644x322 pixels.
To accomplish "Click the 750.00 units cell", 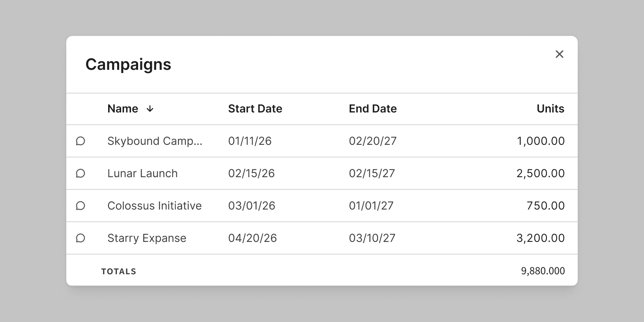I will click(x=545, y=206).
